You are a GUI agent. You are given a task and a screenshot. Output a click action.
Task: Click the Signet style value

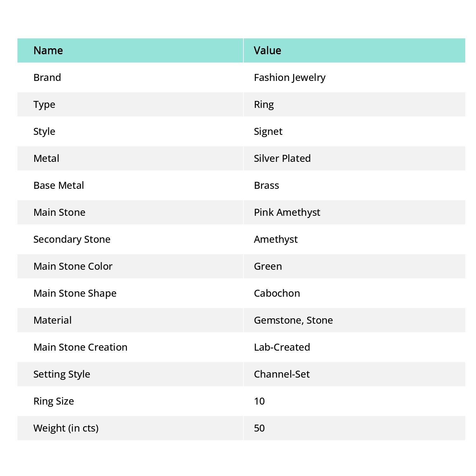[x=268, y=131]
